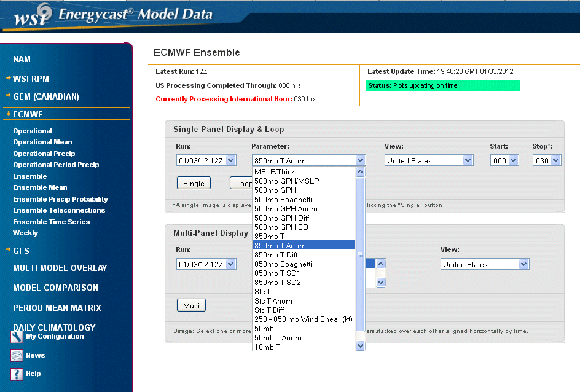Select 250 - 850 mb Wind Shear option

(304, 319)
